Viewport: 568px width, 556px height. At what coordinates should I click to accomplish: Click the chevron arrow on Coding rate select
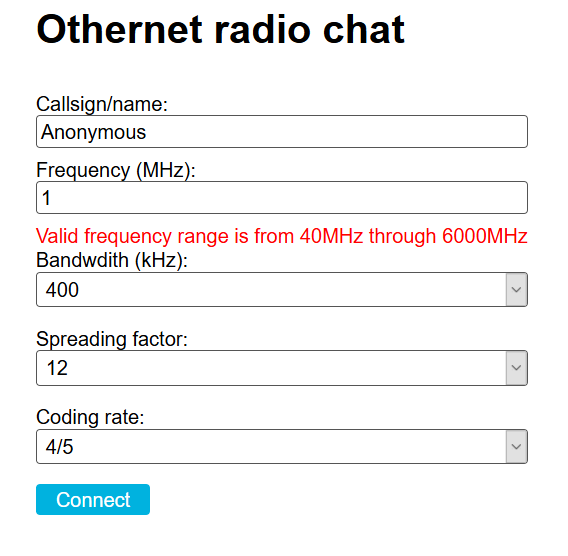(x=516, y=446)
